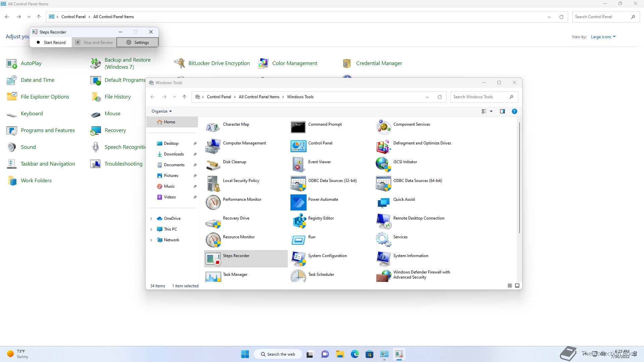Open the System Configuration icon
644x362 pixels.
point(298,259)
